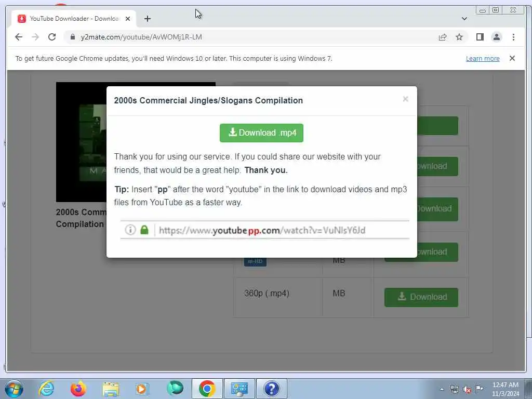
Task: Open the media player taskbar icon
Action: pos(142,389)
